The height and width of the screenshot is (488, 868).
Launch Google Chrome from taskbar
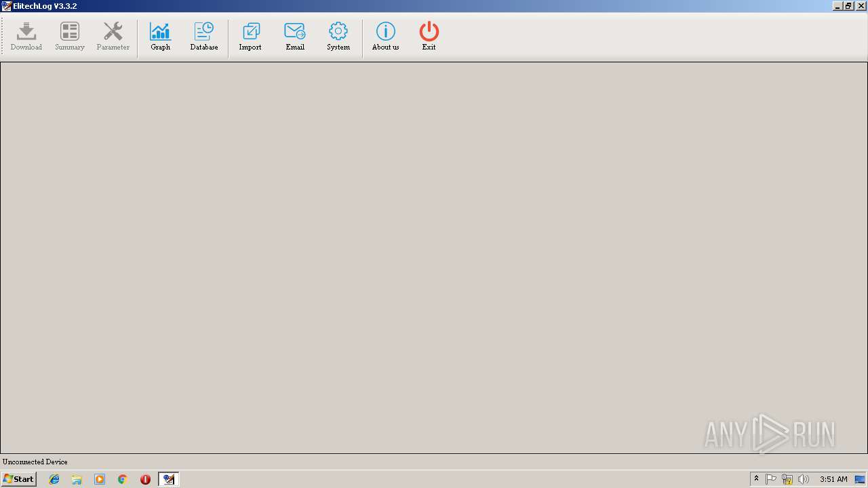pyautogui.click(x=123, y=479)
